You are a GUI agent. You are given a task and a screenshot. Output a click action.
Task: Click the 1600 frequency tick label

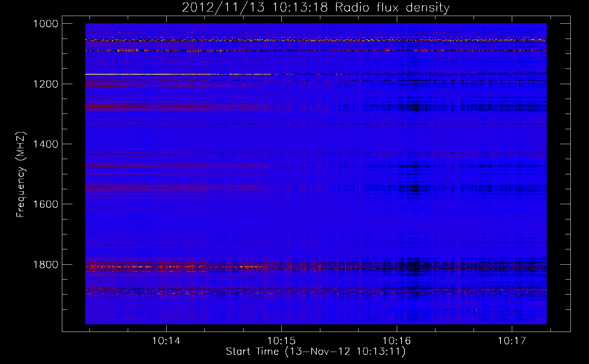click(46, 204)
